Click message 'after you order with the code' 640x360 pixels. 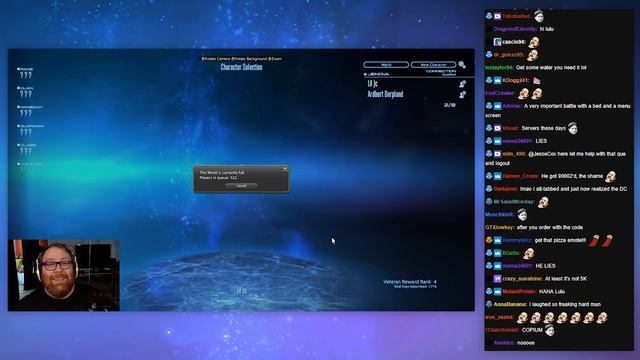[550, 227]
